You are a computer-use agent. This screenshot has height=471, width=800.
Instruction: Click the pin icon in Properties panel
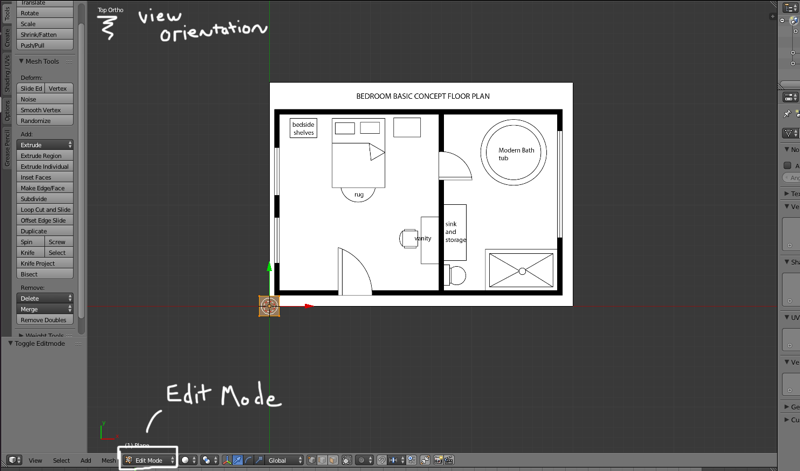(x=787, y=114)
